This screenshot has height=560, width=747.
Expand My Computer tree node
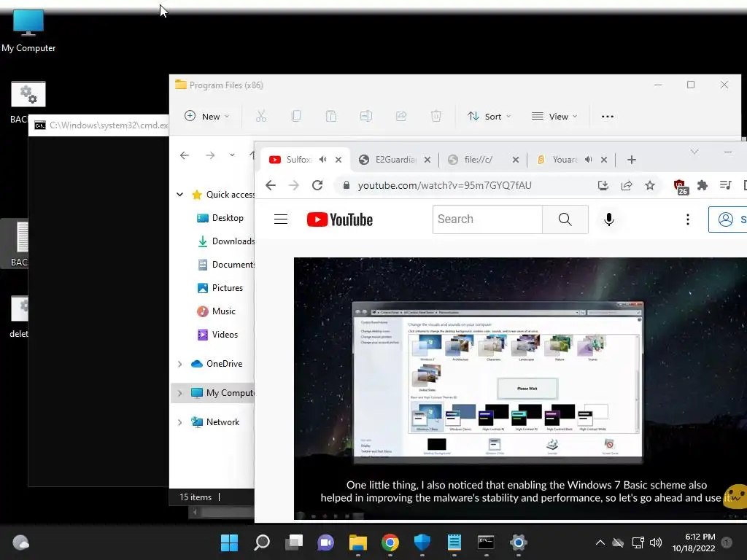tap(179, 393)
